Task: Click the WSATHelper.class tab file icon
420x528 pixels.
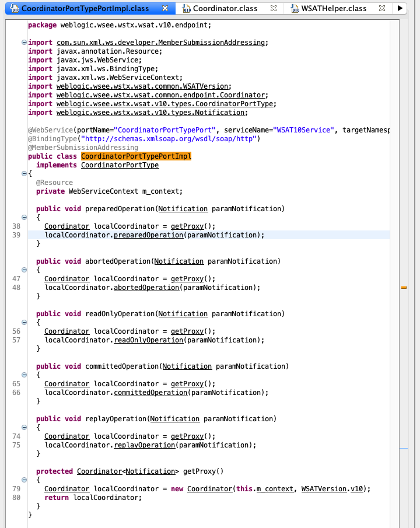Action: (x=295, y=8)
